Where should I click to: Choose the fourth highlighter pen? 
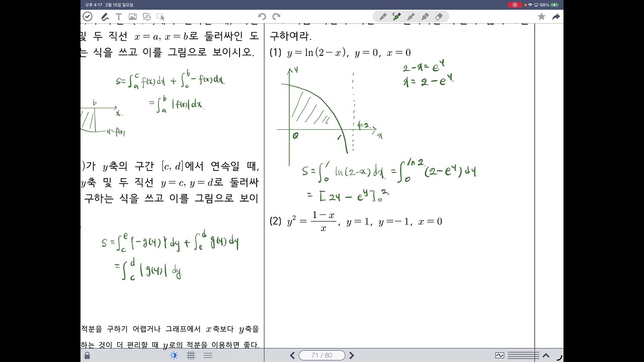(x=425, y=17)
